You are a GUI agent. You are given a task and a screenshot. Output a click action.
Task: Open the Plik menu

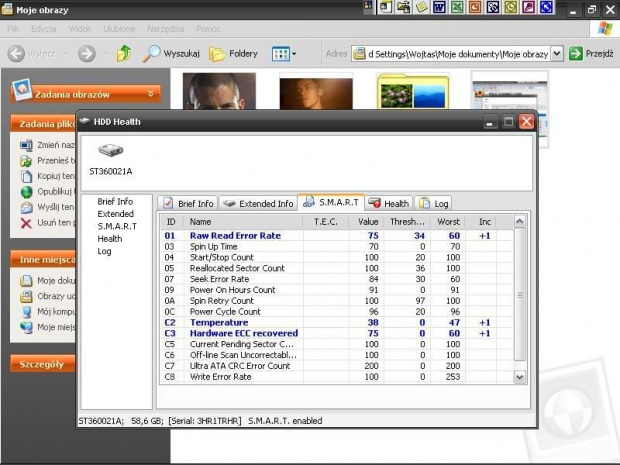click(x=13, y=29)
